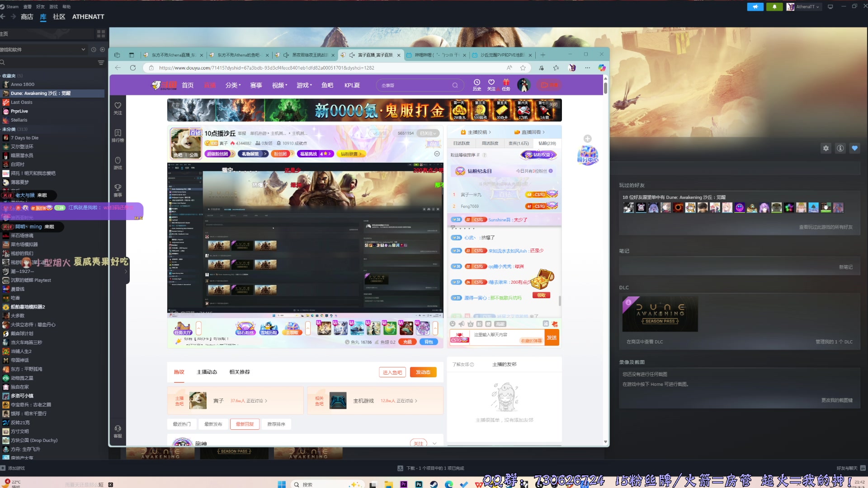The height and width of the screenshot is (488, 868).
Task: Click 进入鱼吧 button
Action: click(392, 372)
